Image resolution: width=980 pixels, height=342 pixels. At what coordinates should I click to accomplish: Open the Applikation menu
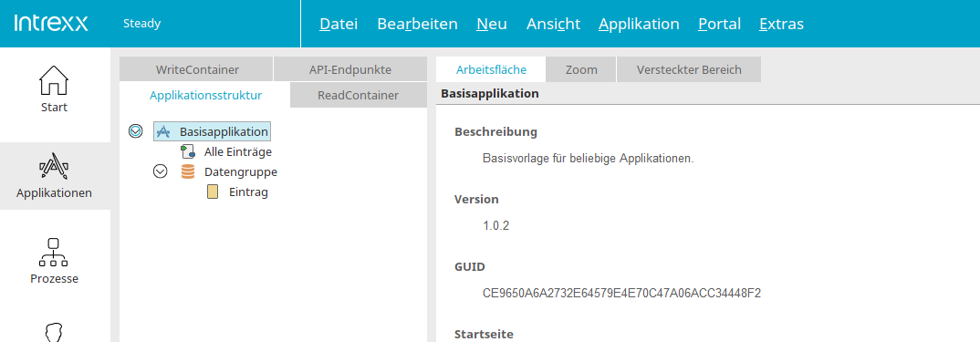(x=639, y=24)
